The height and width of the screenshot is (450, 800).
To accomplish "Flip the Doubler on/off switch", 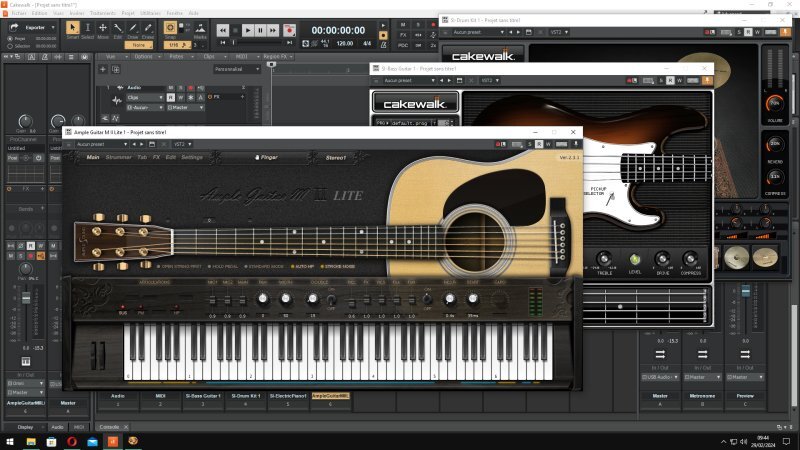I will (x=331, y=300).
